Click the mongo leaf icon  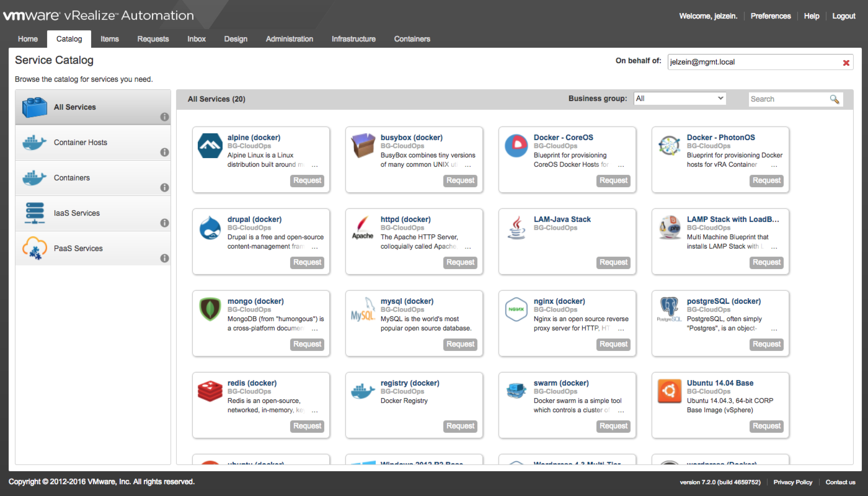[210, 309]
